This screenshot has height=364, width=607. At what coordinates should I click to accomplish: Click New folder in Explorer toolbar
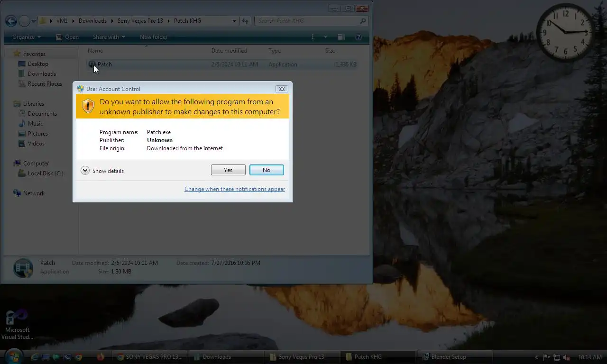pos(154,37)
